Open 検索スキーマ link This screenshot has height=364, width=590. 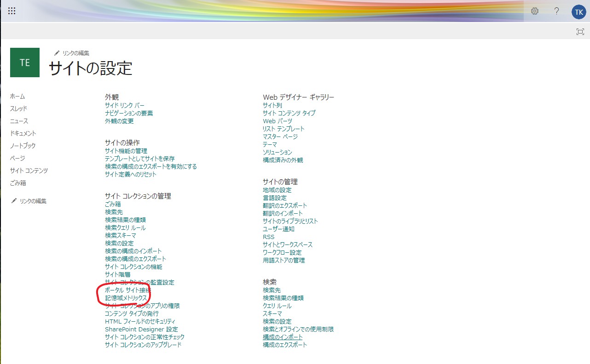click(121, 235)
